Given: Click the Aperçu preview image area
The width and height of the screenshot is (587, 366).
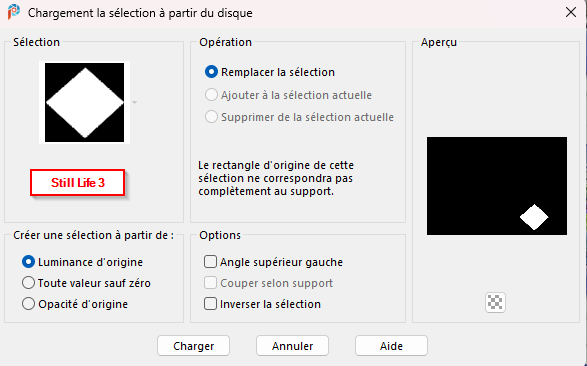Looking at the screenshot, I should click(497, 186).
